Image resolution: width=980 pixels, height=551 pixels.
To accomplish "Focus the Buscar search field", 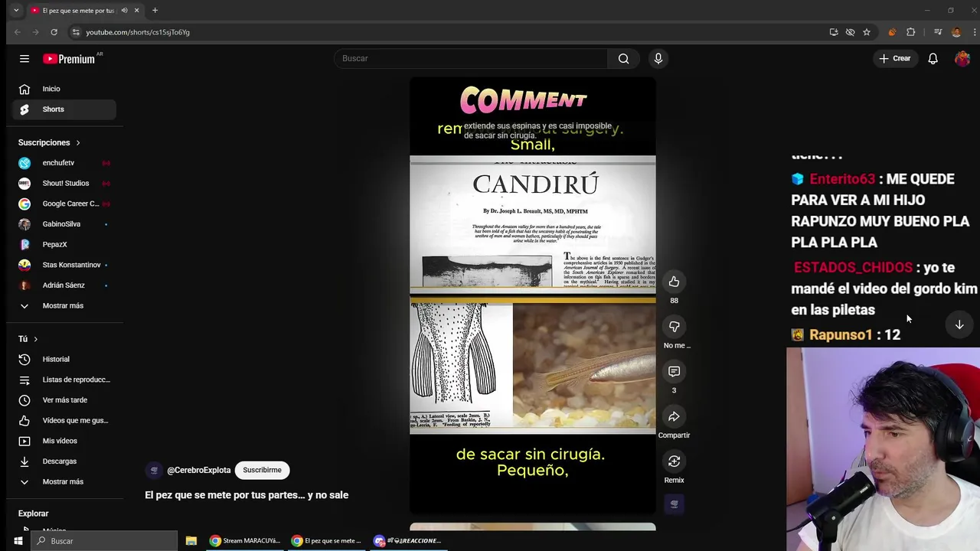I will 471,59.
